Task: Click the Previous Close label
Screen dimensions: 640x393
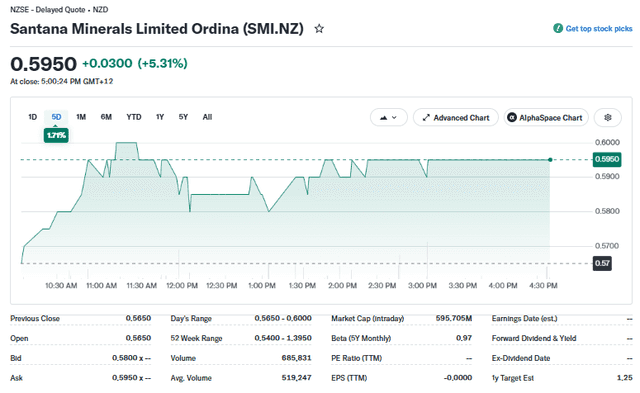Action: (35, 318)
